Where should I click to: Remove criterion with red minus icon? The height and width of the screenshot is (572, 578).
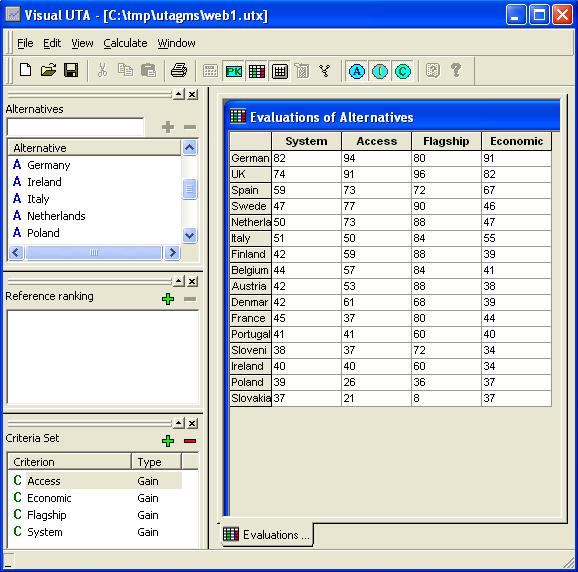[190, 441]
